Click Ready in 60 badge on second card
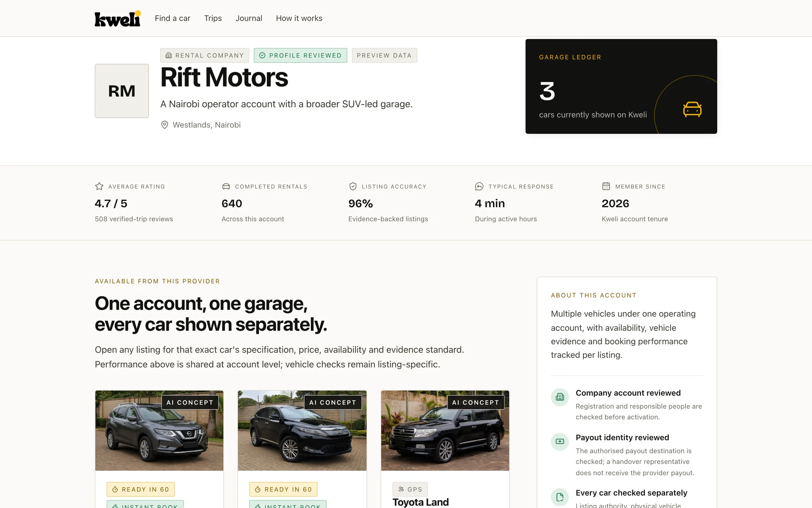 (x=283, y=489)
